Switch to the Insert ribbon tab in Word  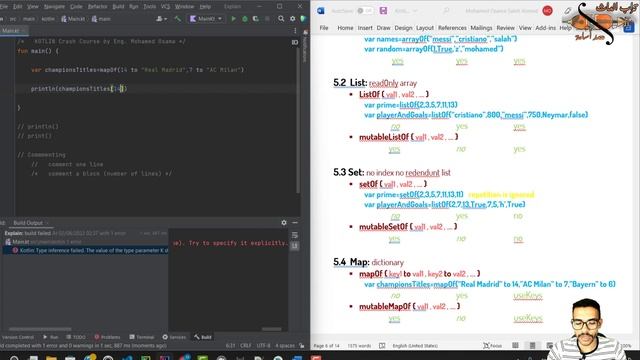pyautogui.click(x=365, y=28)
